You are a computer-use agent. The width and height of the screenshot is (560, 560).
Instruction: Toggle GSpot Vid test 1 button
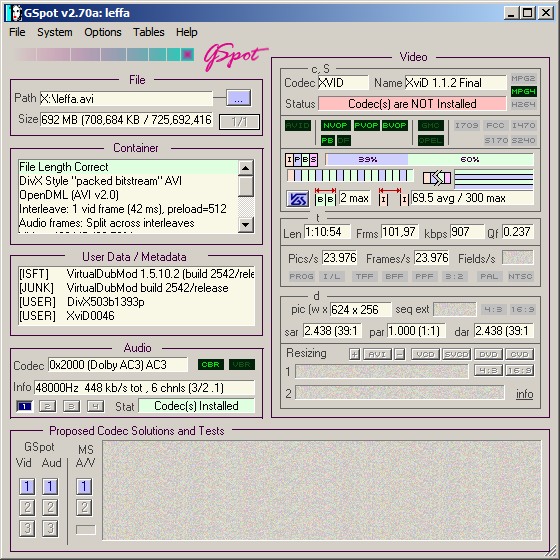[x=27, y=486]
